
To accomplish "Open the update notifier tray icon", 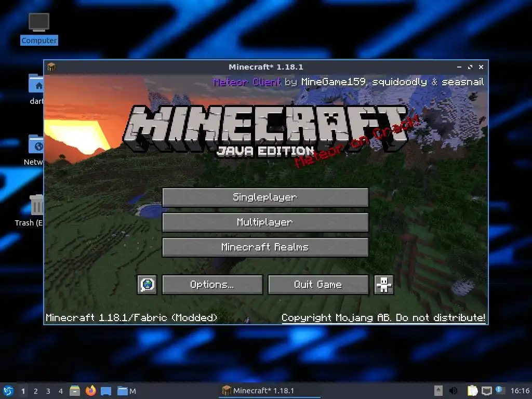I will pos(500,390).
